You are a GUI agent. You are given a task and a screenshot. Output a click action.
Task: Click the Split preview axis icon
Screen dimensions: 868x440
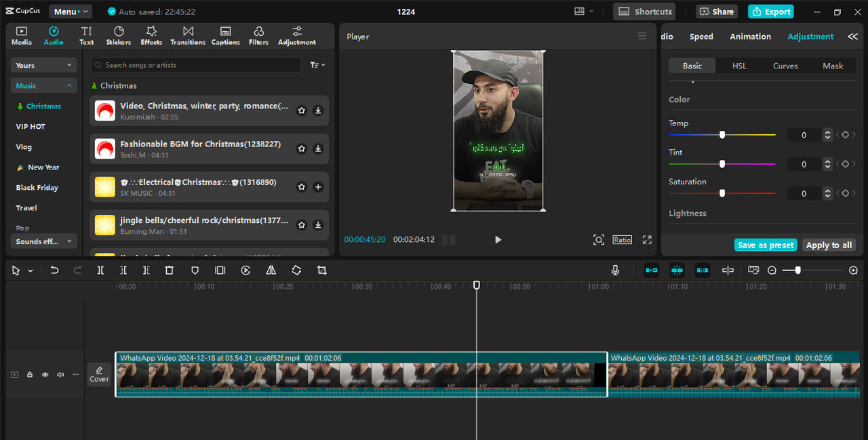tap(728, 270)
